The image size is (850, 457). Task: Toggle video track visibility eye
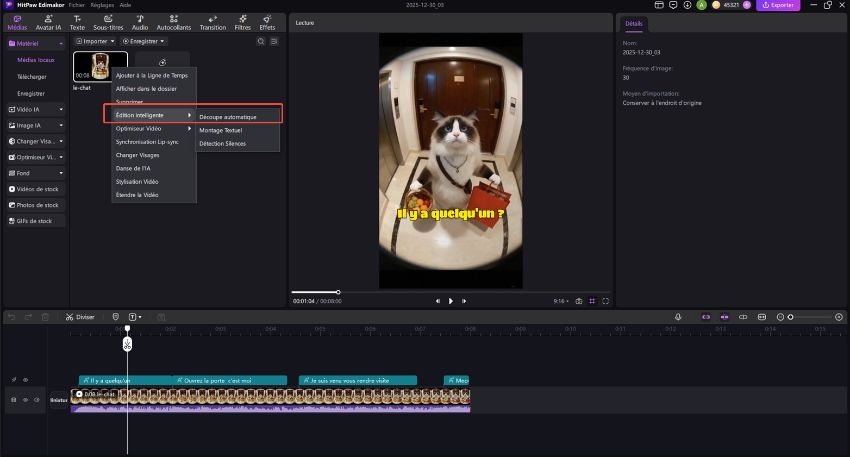pyautogui.click(x=25, y=400)
